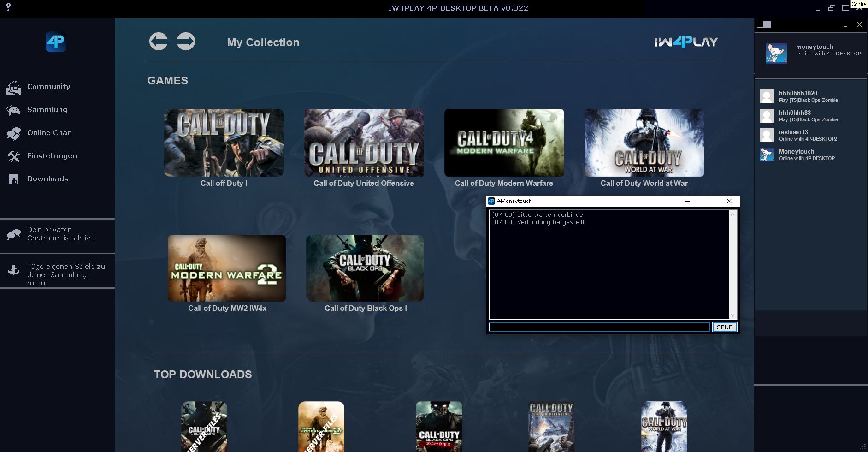Image resolution: width=868 pixels, height=452 pixels.
Task: Toggle the friends panel switch
Action: (764, 24)
